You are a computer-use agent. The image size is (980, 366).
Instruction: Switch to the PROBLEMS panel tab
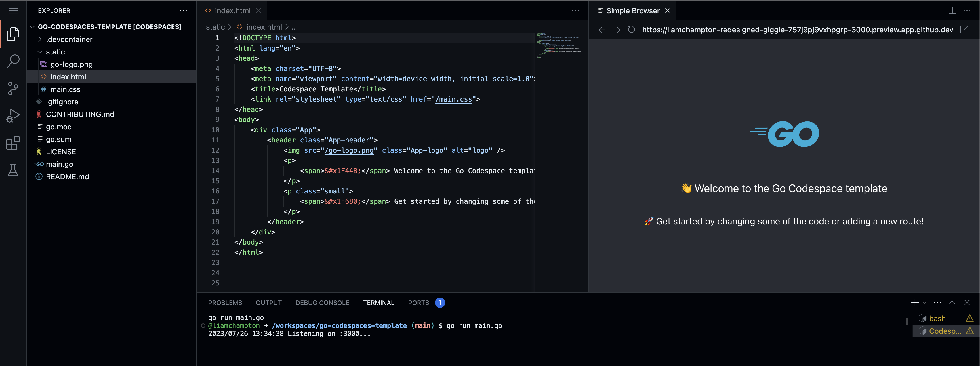point(225,303)
